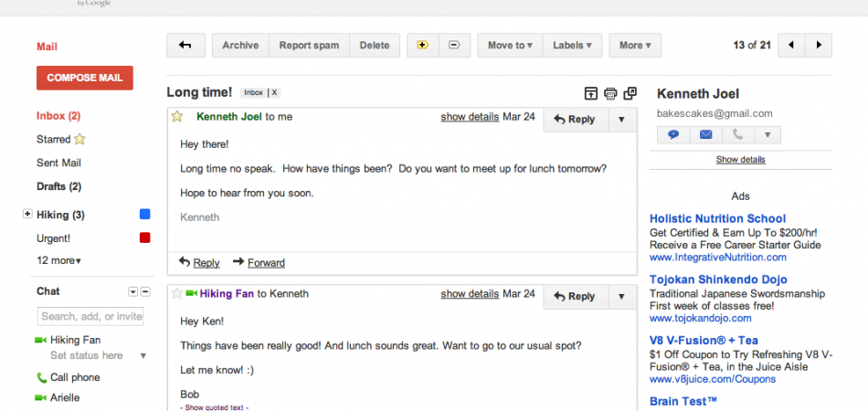Open conversation in new window icon

tap(630, 93)
